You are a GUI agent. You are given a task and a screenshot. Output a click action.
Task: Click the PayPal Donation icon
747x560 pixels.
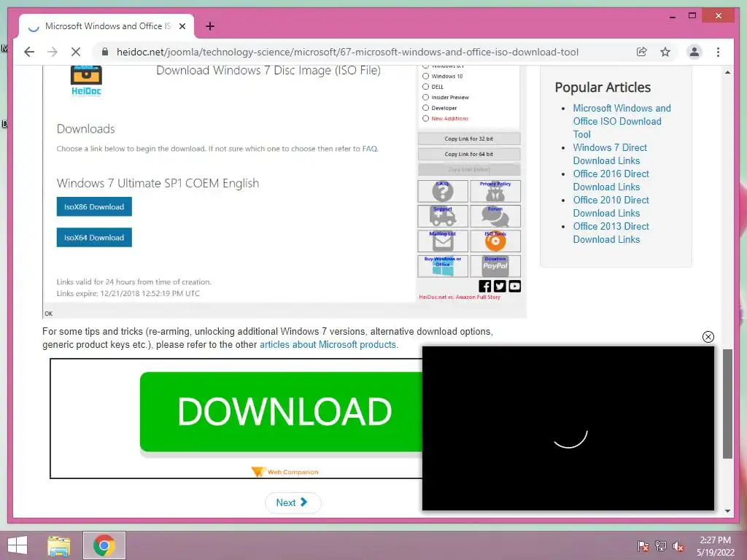[495, 266]
